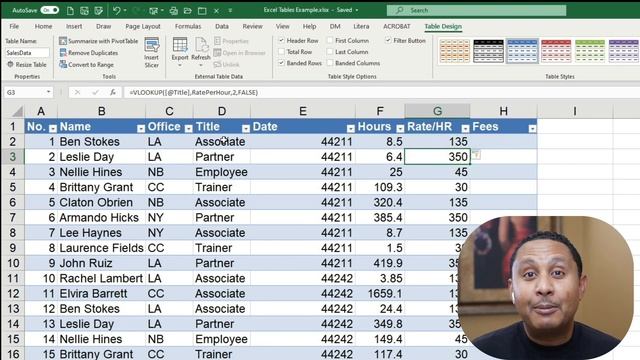This screenshot has height=360, width=640.
Task: Select row 7 header
Action: [13, 218]
